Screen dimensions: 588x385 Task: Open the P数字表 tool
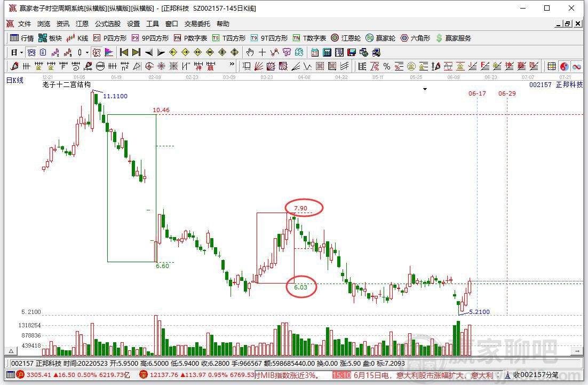190,38
